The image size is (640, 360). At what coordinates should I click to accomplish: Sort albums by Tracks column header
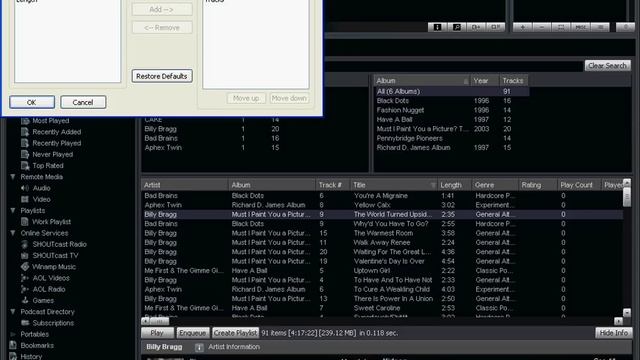pos(513,81)
